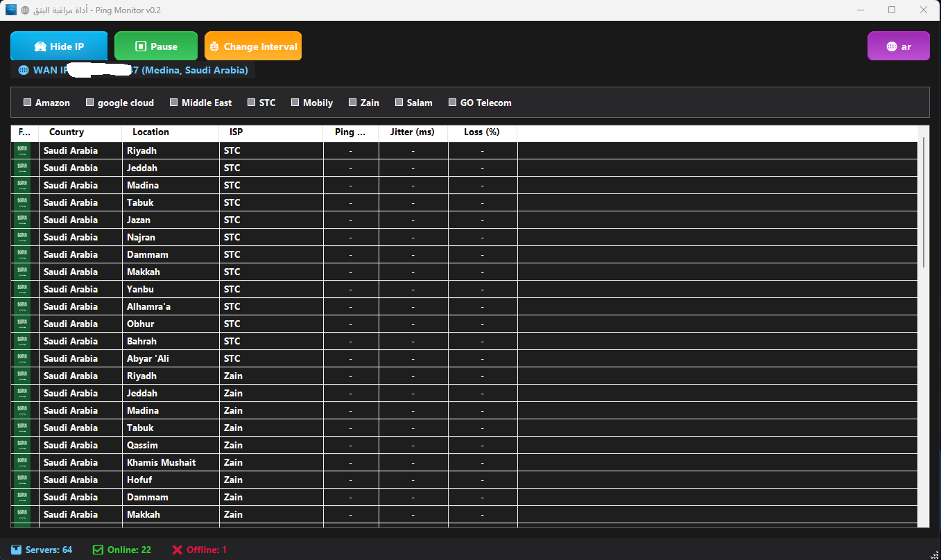Click the Saudi flag icon on the Riyadh STC row

[23, 150]
